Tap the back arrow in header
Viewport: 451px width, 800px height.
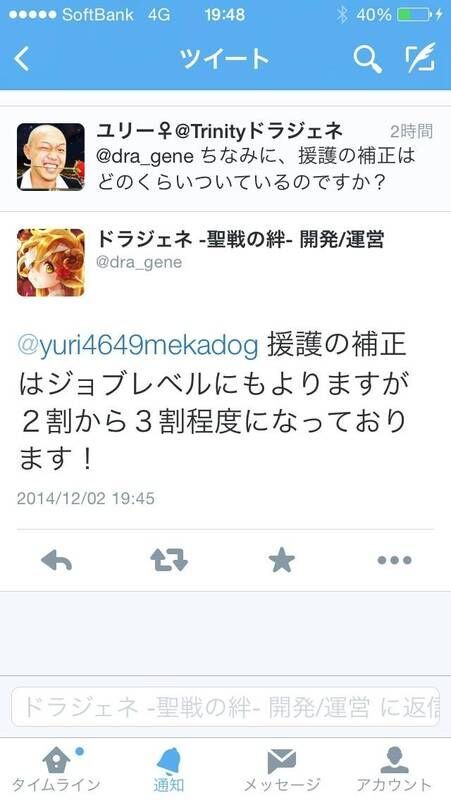pos(21,59)
